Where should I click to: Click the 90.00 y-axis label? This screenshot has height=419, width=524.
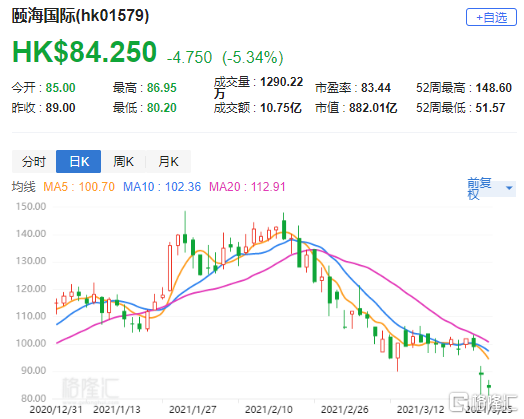(x=33, y=371)
